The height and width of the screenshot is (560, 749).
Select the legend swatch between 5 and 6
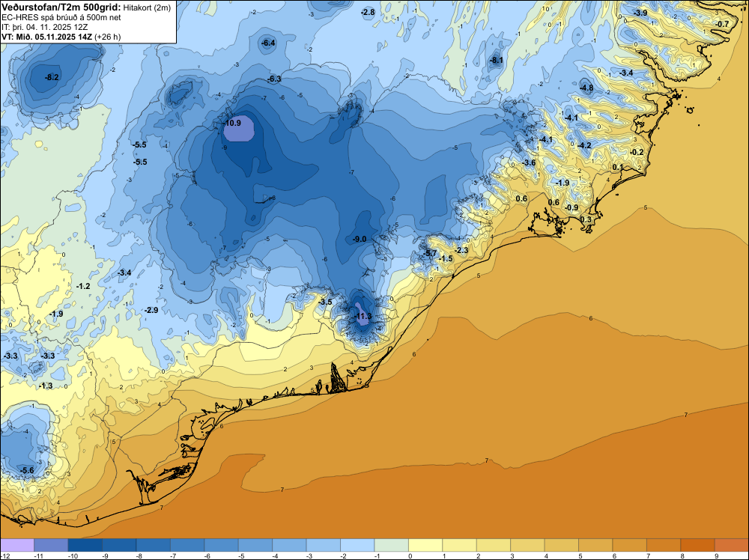595,545
